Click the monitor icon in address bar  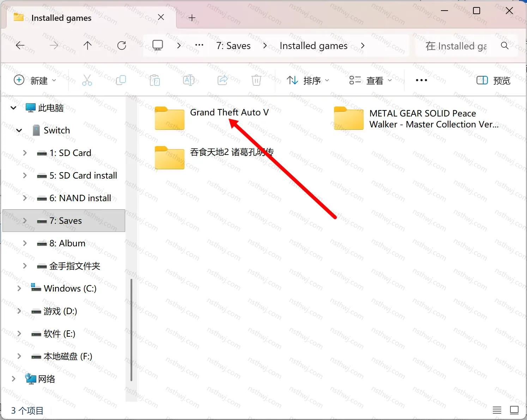[x=158, y=45]
